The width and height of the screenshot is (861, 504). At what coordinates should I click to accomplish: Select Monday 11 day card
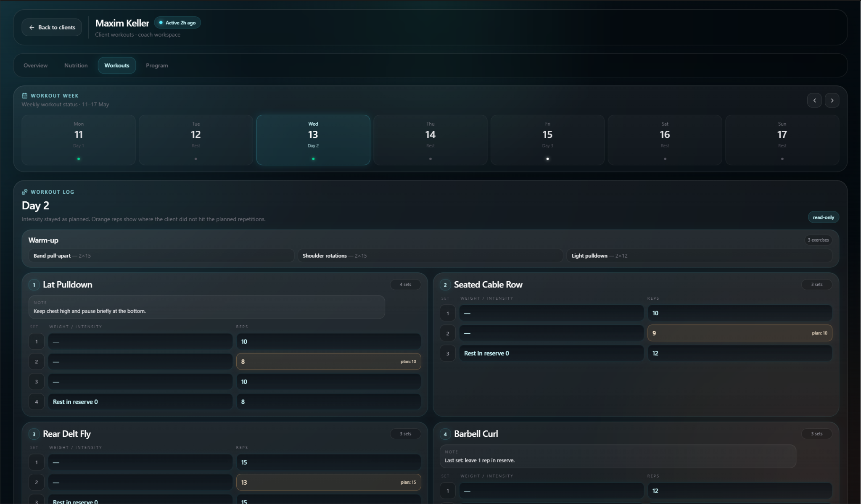click(x=79, y=140)
